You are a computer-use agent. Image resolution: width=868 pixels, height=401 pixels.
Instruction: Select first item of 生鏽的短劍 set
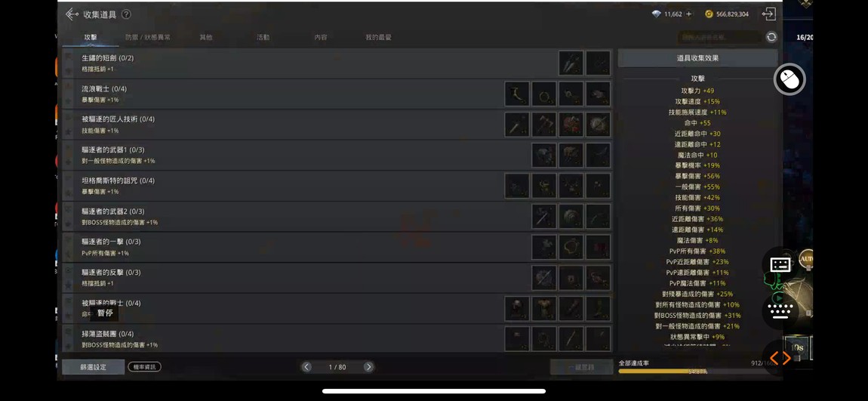571,63
